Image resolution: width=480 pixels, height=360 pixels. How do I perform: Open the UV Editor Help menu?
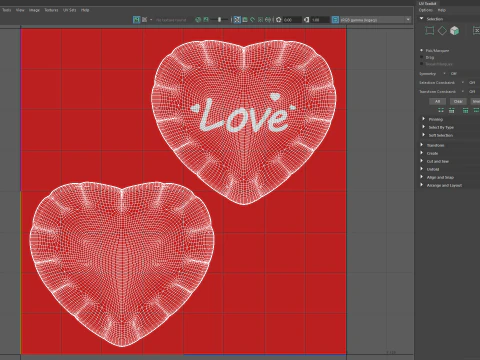tap(85, 10)
